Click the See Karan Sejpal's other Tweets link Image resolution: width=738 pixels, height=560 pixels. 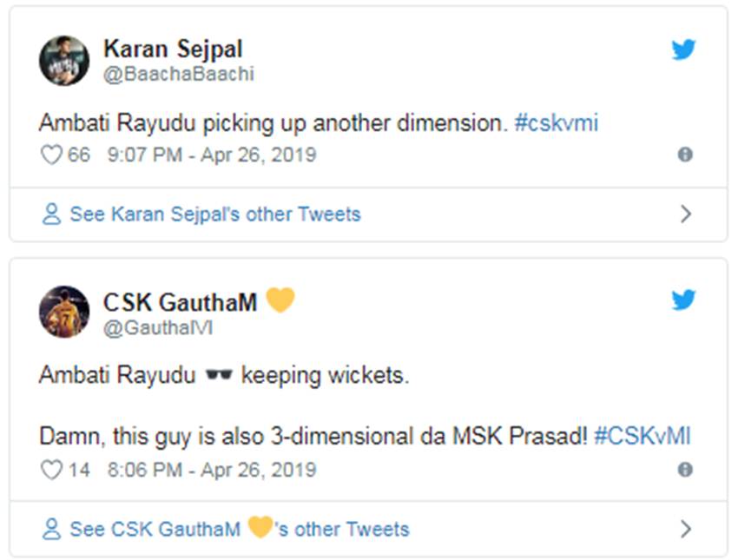pos(214,214)
